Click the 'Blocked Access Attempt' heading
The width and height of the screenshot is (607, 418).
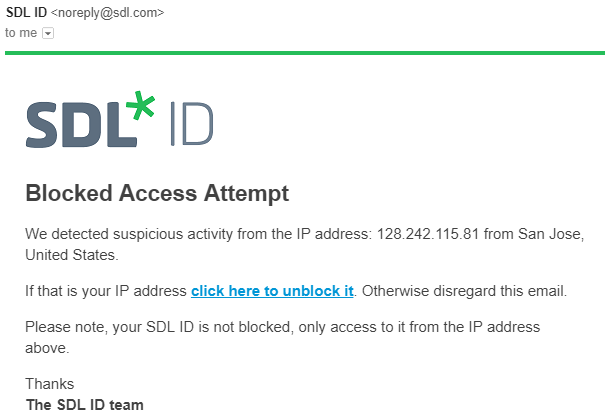[x=157, y=192]
